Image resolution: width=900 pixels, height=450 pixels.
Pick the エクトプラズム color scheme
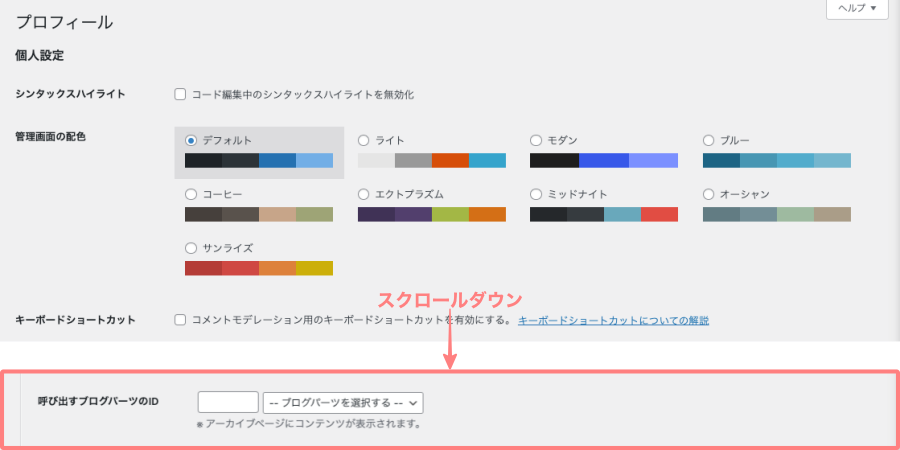click(x=364, y=194)
